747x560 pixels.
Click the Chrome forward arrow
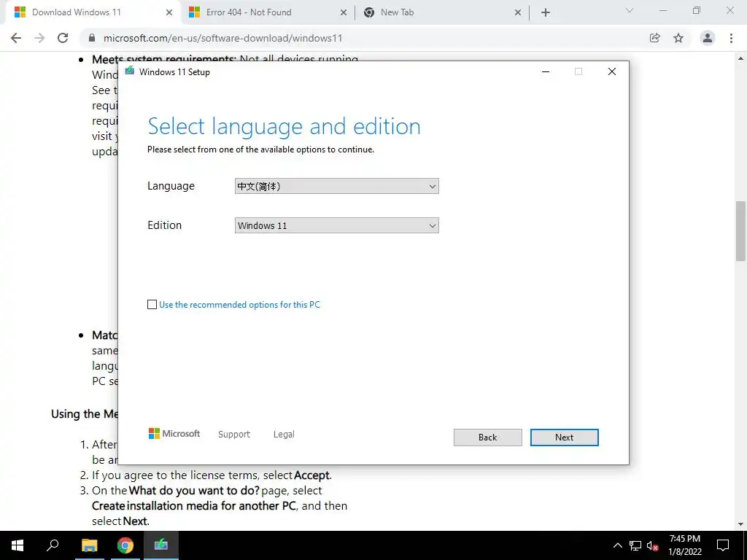[x=39, y=38]
